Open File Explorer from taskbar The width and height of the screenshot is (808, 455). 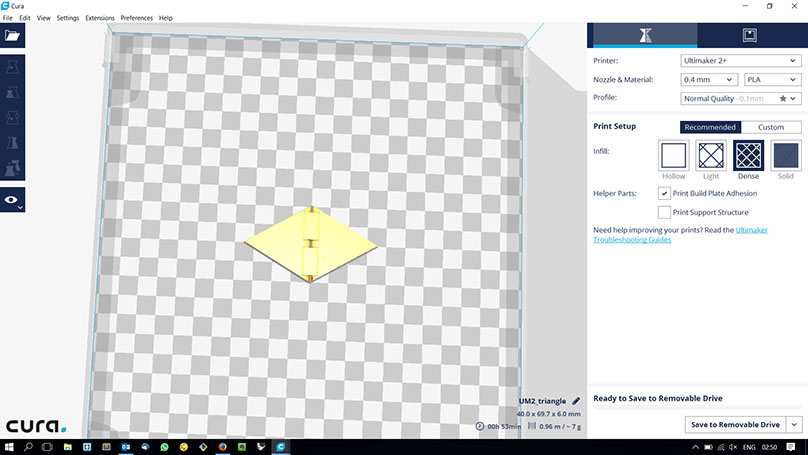click(x=68, y=447)
